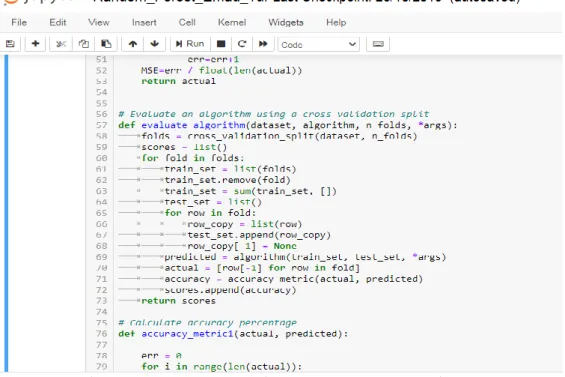
Task: Click the line 'scores = list()'
Action: pos(184,147)
